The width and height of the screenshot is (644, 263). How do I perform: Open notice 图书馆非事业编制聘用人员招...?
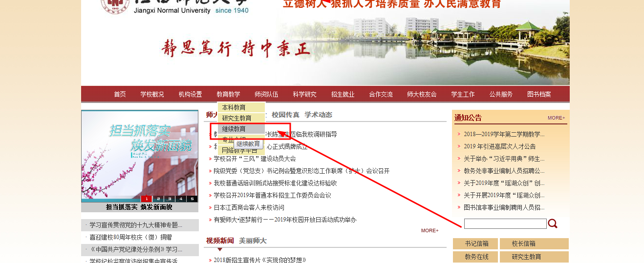click(x=504, y=207)
